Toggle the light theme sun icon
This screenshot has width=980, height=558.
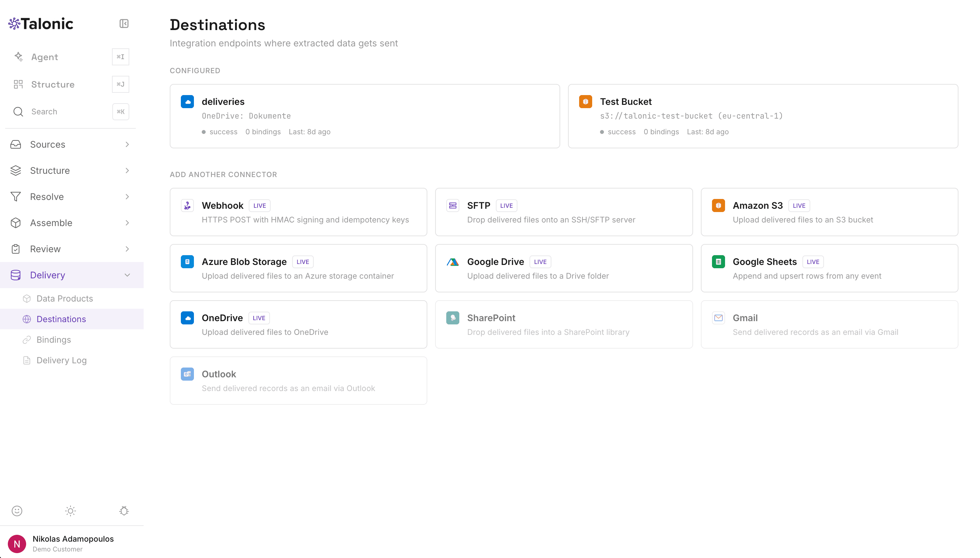tap(71, 511)
